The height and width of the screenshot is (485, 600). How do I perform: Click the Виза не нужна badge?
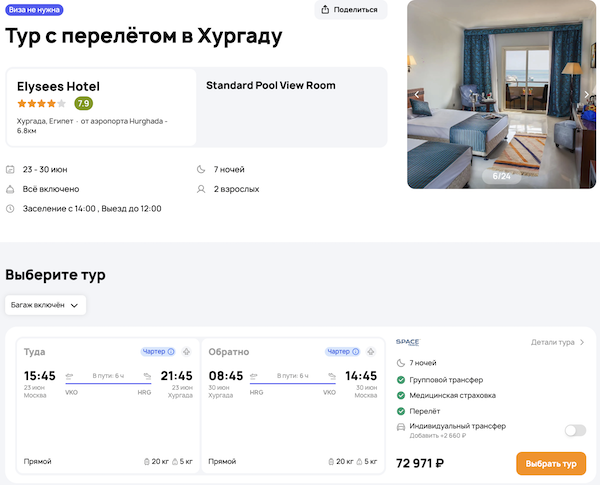click(x=34, y=10)
